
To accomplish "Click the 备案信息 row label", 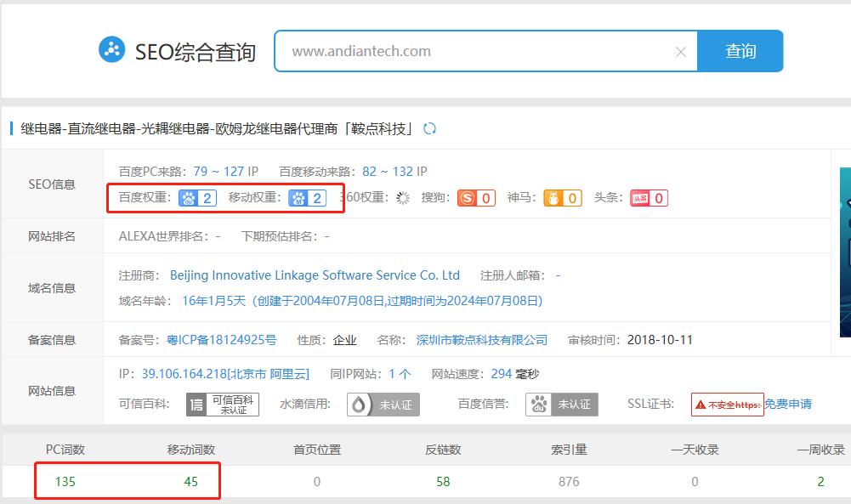I will 52,340.
